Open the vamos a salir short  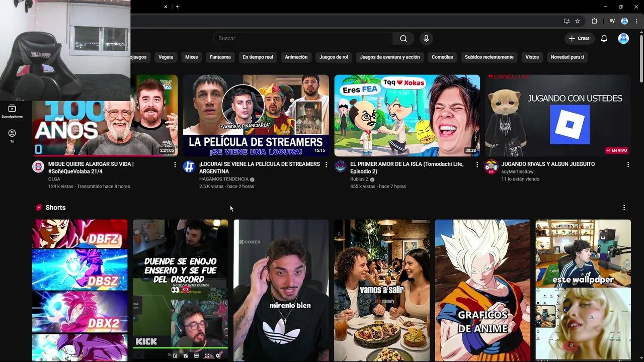tap(382, 291)
